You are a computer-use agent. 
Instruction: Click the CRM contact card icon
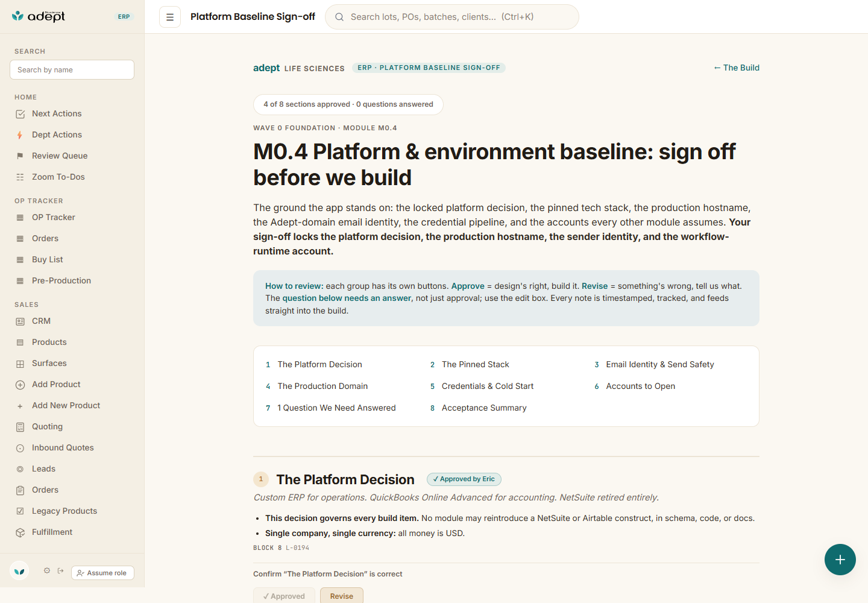point(20,321)
